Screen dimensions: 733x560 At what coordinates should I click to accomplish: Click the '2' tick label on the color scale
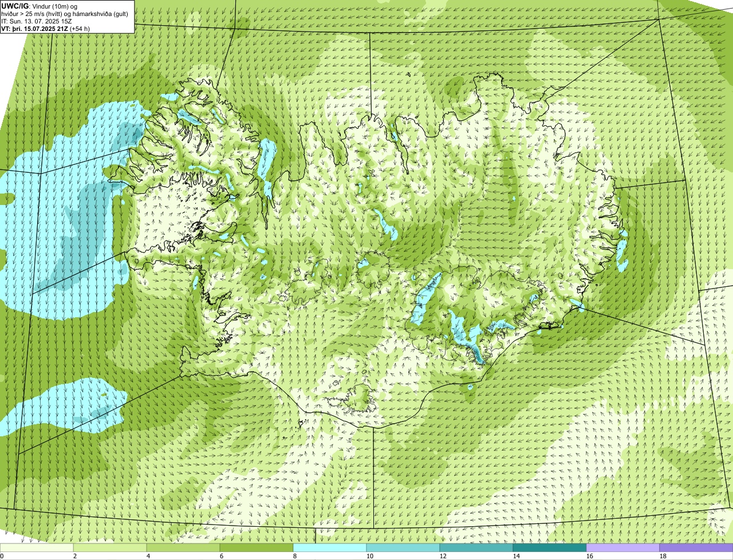tap(75, 556)
